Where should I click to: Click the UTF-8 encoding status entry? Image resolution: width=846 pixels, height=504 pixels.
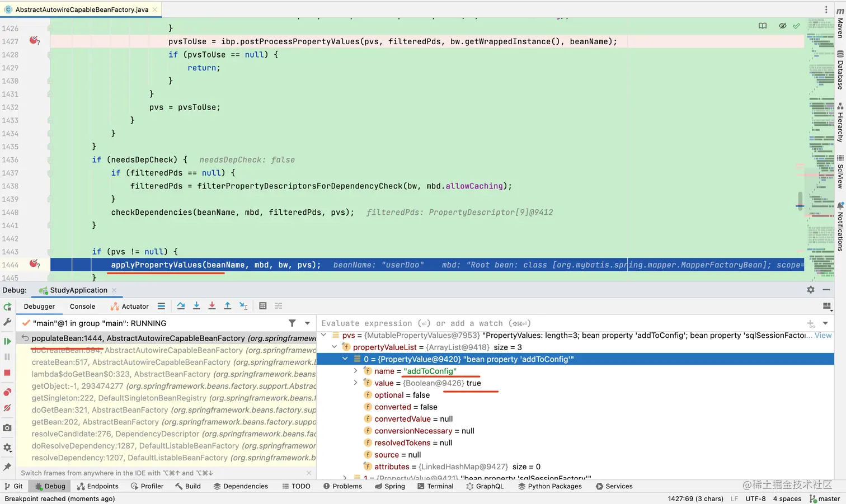[755, 498]
